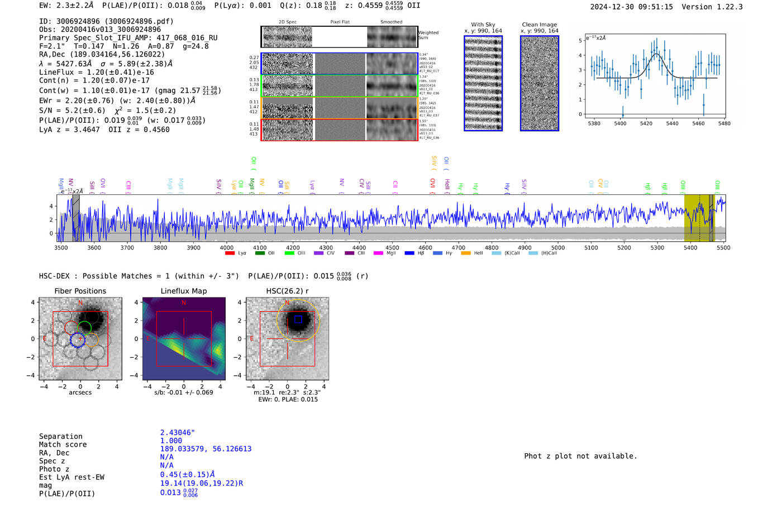Image resolution: width=782 pixels, height=532 pixels.
Task: Click the blue matched RA, Dec coordinates value
Action: (x=206, y=449)
